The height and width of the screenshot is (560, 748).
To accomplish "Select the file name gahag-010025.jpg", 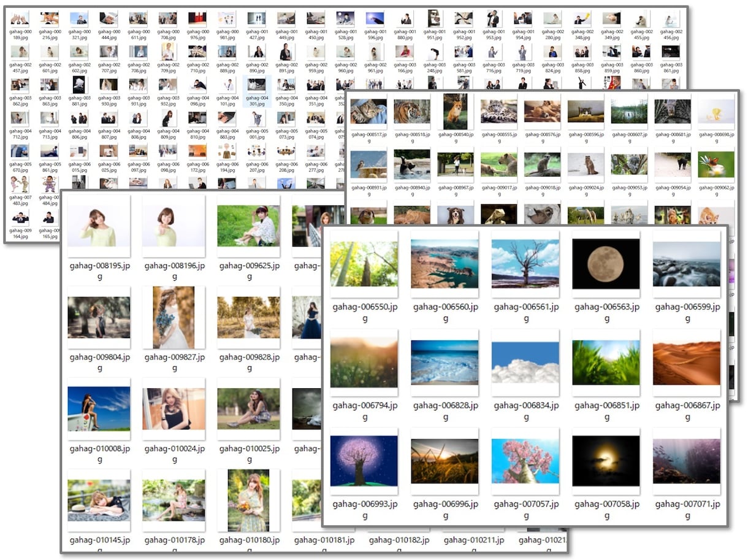I will (248, 454).
